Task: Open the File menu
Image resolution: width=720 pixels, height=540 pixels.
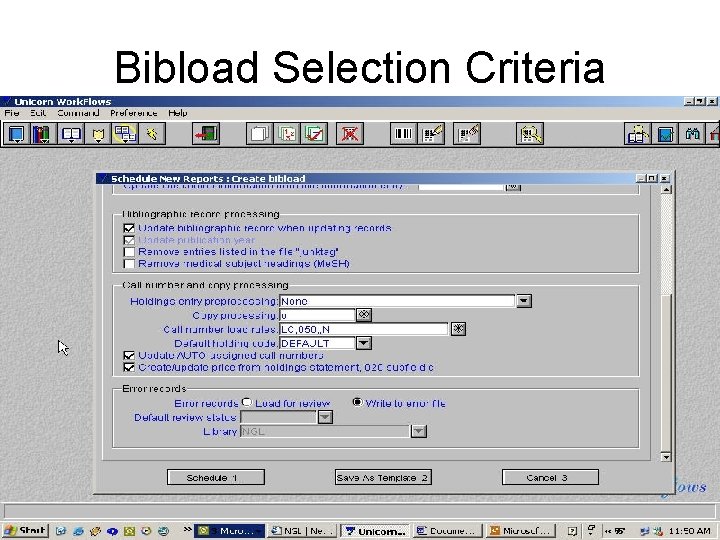Action: (11, 113)
